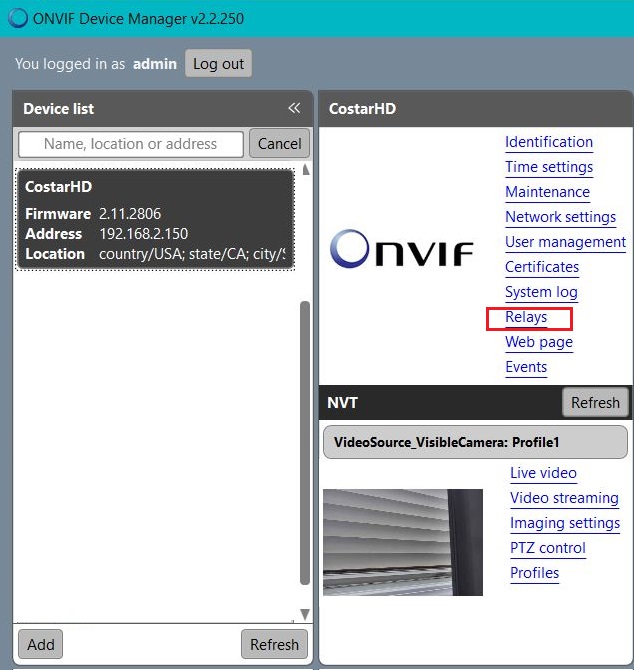Click the admin username text
The width and height of the screenshot is (634, 670).
155,64
